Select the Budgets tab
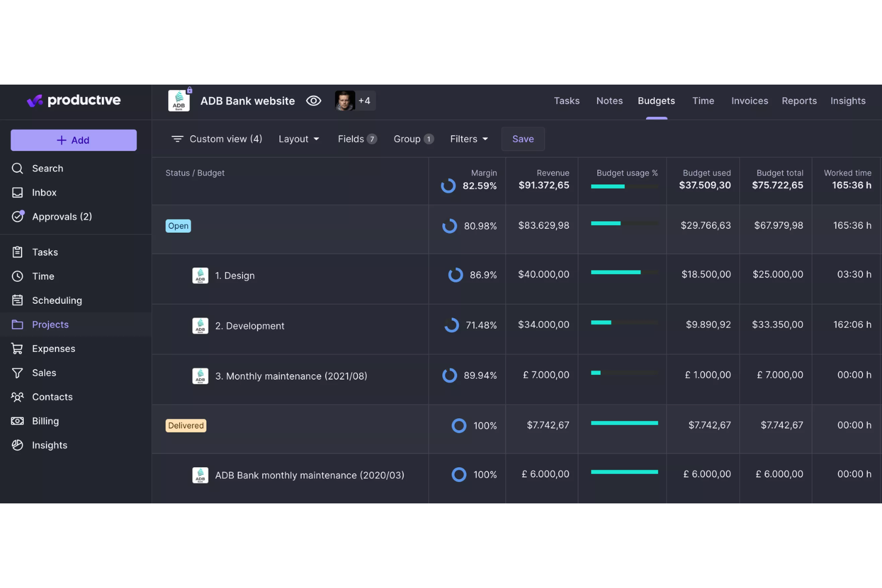The image size is (882, 588). point(656,101)
